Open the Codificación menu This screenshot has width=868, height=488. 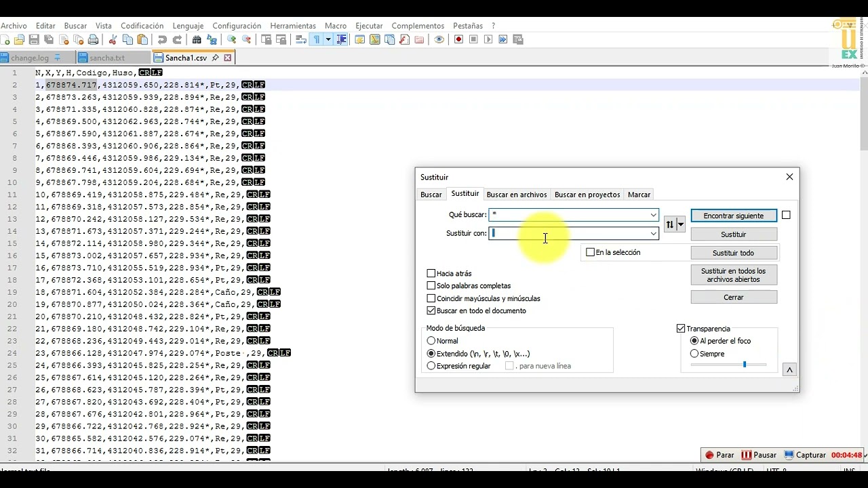[142, 26]
